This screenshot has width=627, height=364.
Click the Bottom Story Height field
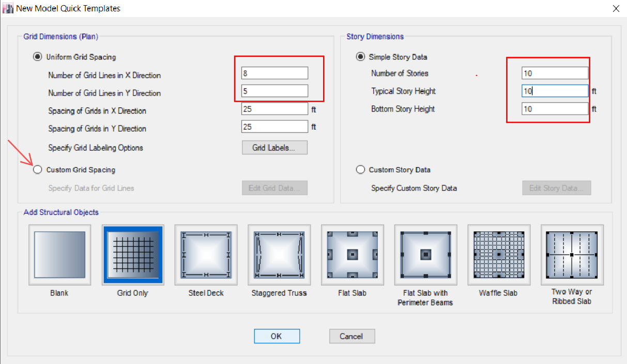(x=555, y=109)
